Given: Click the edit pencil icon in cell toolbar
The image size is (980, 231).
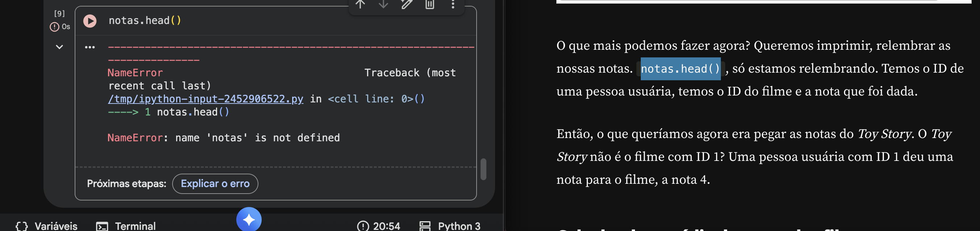Looking at the screenshot, I should (x=406, y=5).
